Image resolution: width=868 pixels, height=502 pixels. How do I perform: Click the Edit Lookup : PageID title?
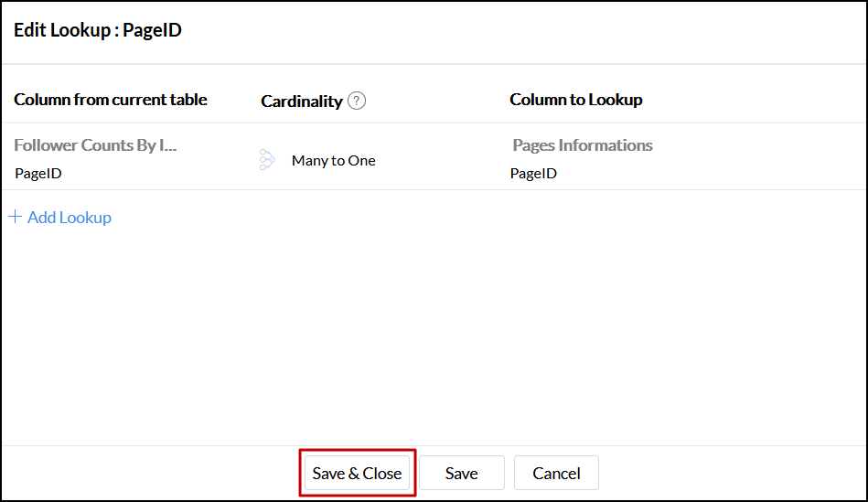pos(98,30)
